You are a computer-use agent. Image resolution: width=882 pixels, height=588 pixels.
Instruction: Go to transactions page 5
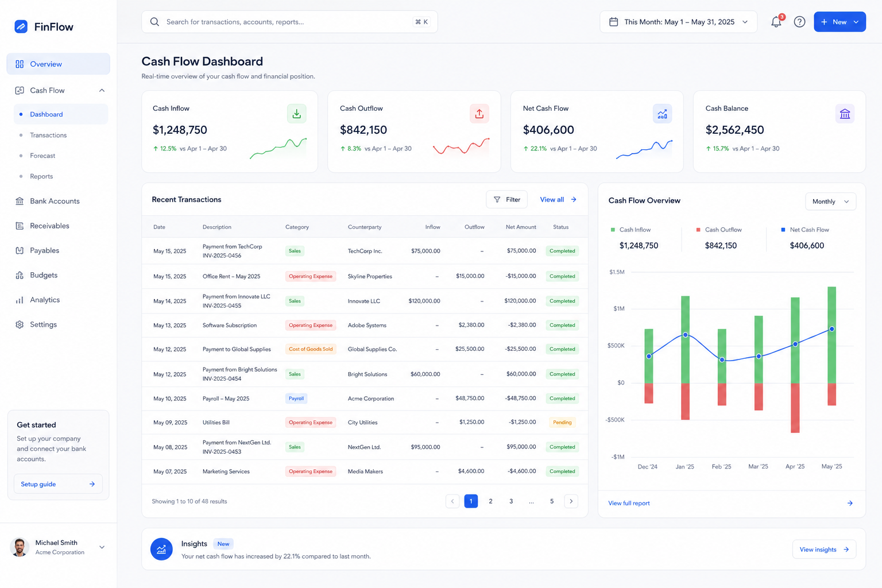coord(552,501)
